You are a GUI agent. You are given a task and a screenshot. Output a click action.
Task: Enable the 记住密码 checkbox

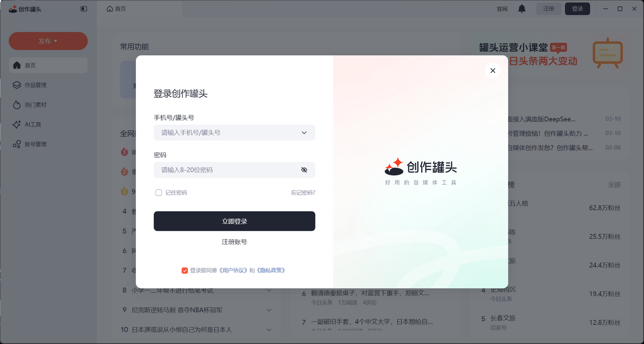coord(158,193)
